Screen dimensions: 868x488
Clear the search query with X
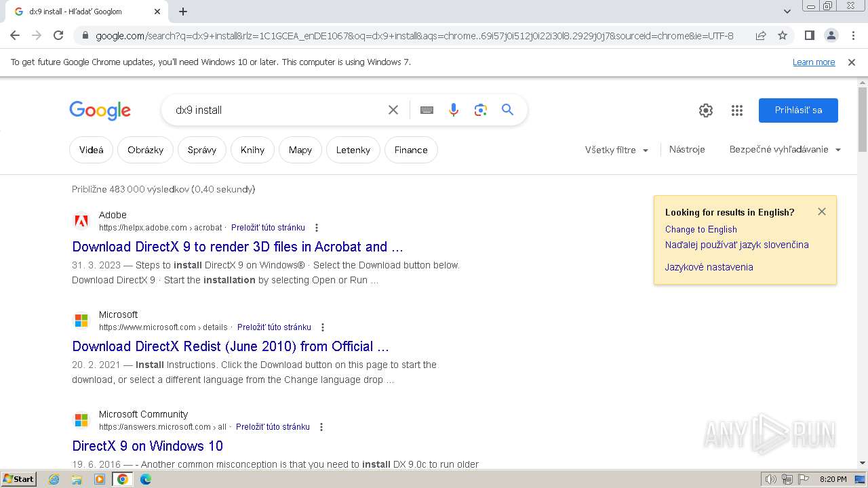(393, 110)
